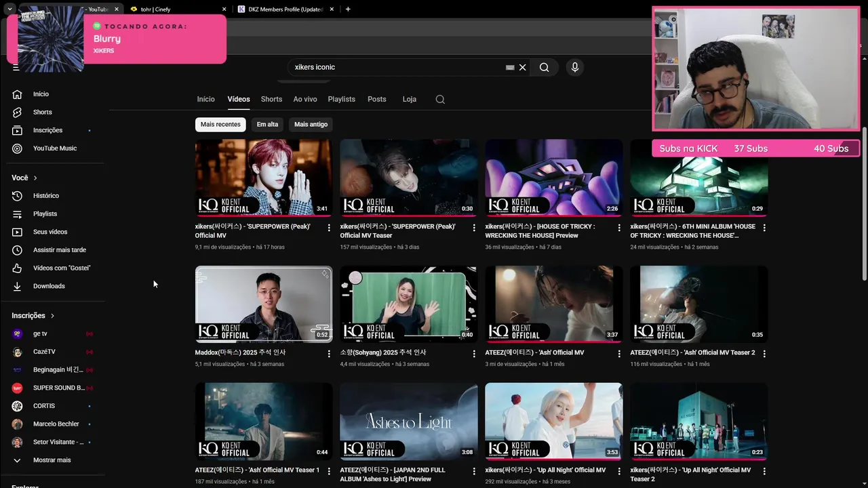The image size is (868, 488).
Task: Switch to channel Início tab
Action: coord(205,99)
